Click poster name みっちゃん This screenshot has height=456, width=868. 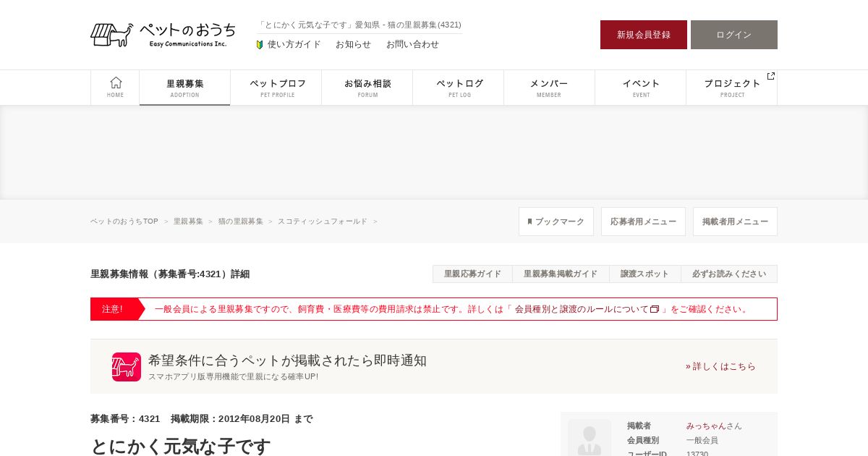706,426
